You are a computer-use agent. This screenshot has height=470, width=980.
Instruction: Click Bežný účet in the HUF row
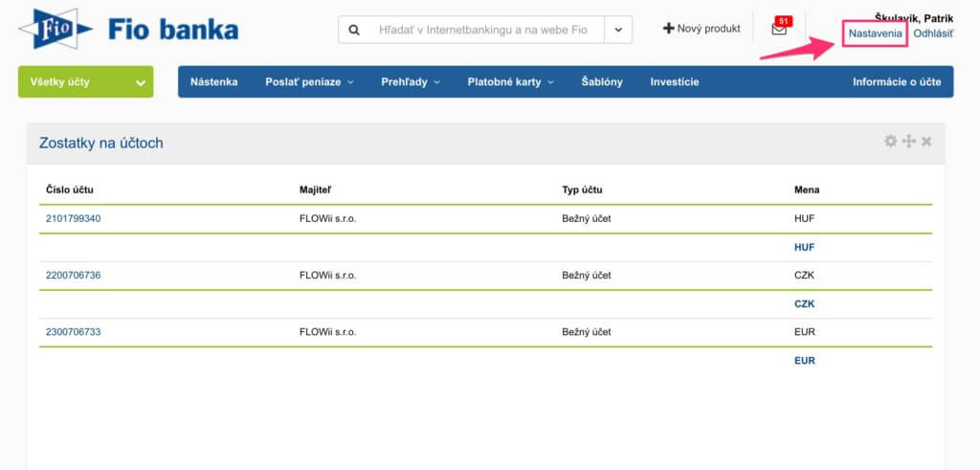click(587, 219)
